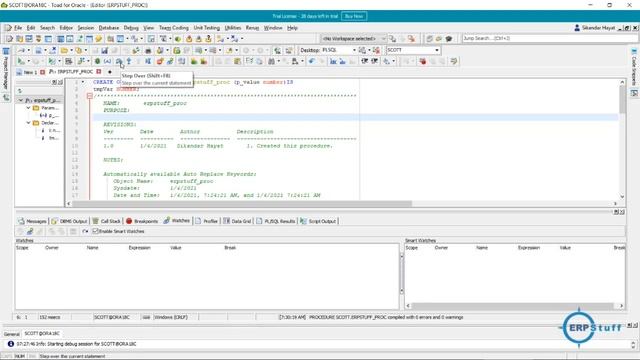The width and height of the screenshot is (640, 360).
Task: Switch to the Call Stack tab
Action: tap(106, 221)
